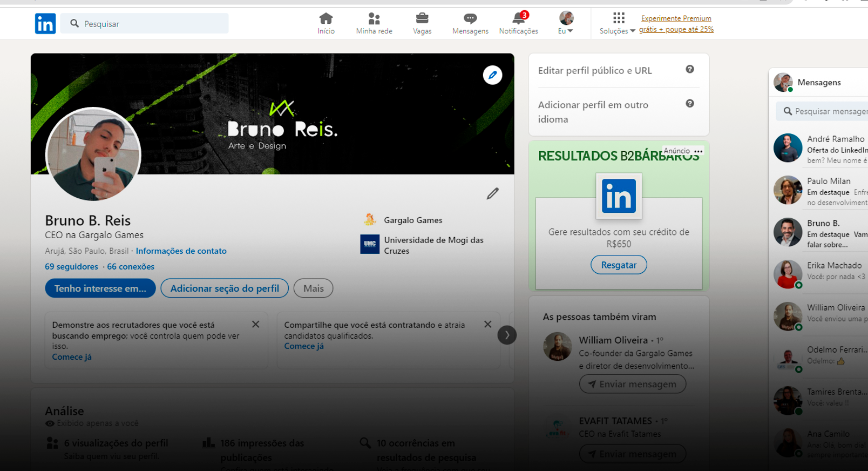Open Informações de contato link
868x471 pixels.
click(x=181, y=251)
